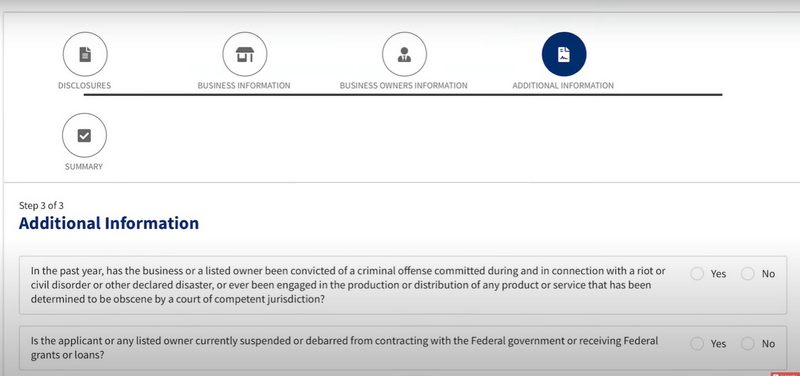Open the Disclosures step document icon

coord(85,54)
